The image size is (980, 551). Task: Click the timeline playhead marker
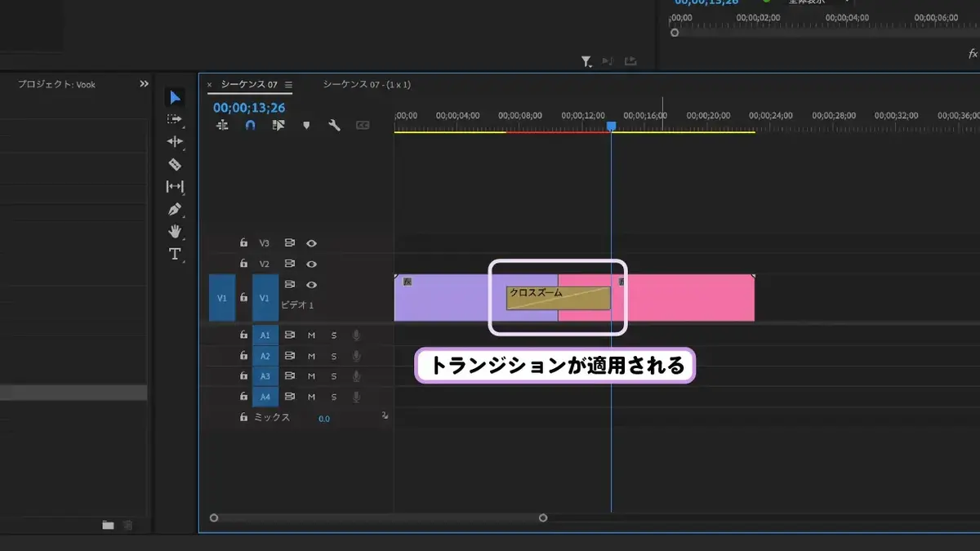(611, 127)
